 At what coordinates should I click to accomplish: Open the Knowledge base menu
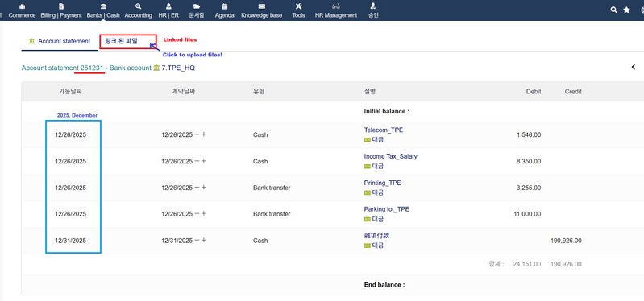click(x=262, y=10)
